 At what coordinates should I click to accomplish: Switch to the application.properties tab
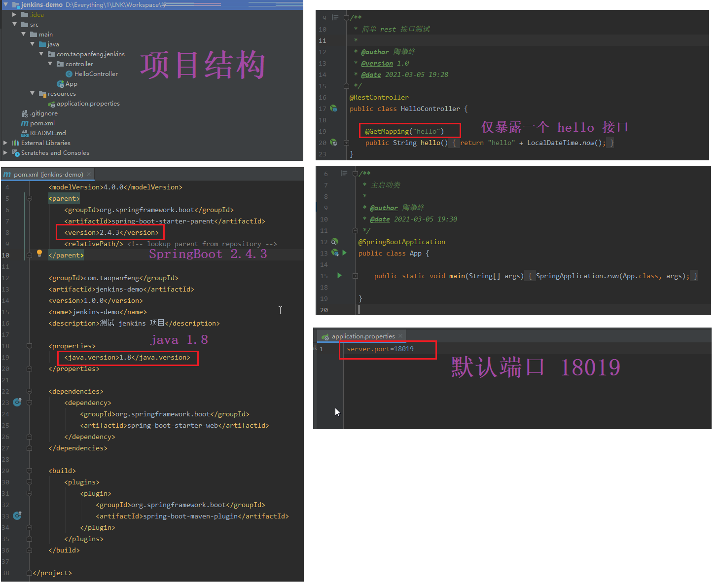click(x=362, y=336)
